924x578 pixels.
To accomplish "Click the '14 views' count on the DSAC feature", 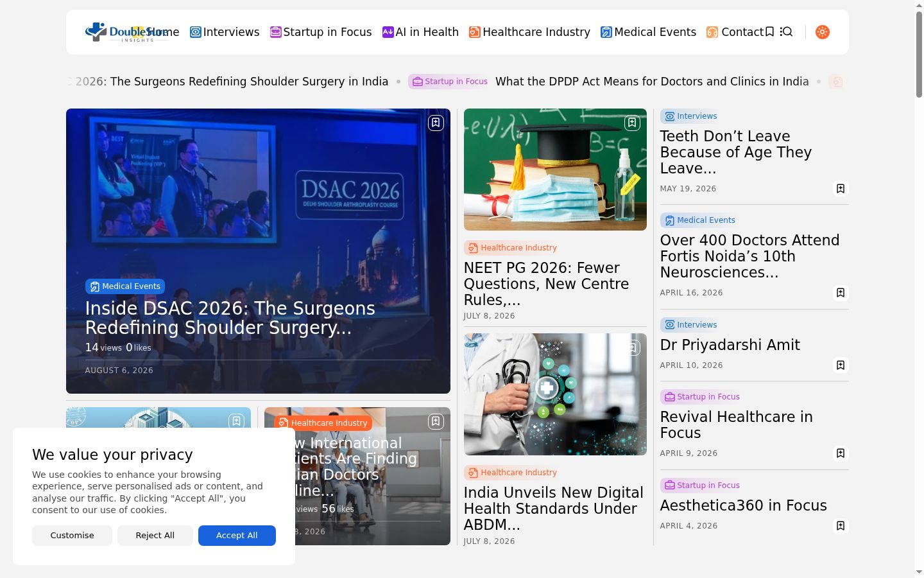I will pyautogui.click(x=103, y=347).
